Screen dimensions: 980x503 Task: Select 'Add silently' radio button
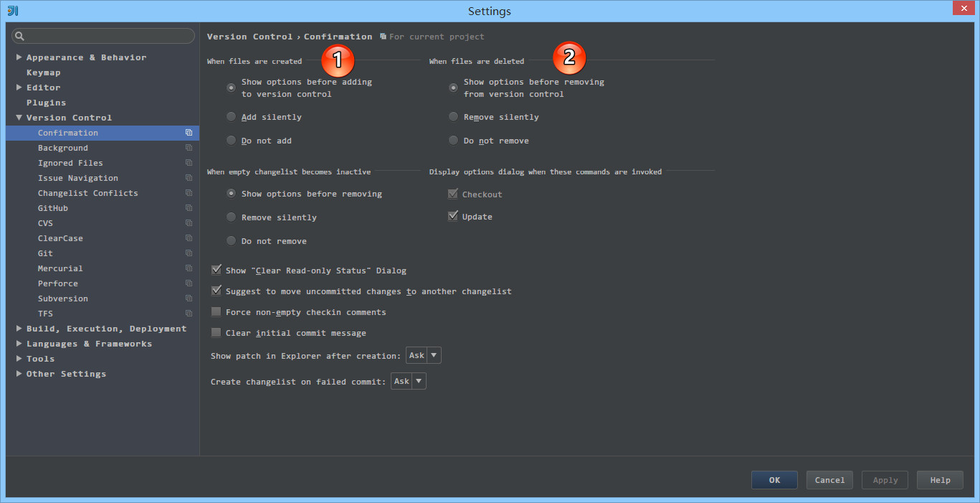[x=231, y=117]
